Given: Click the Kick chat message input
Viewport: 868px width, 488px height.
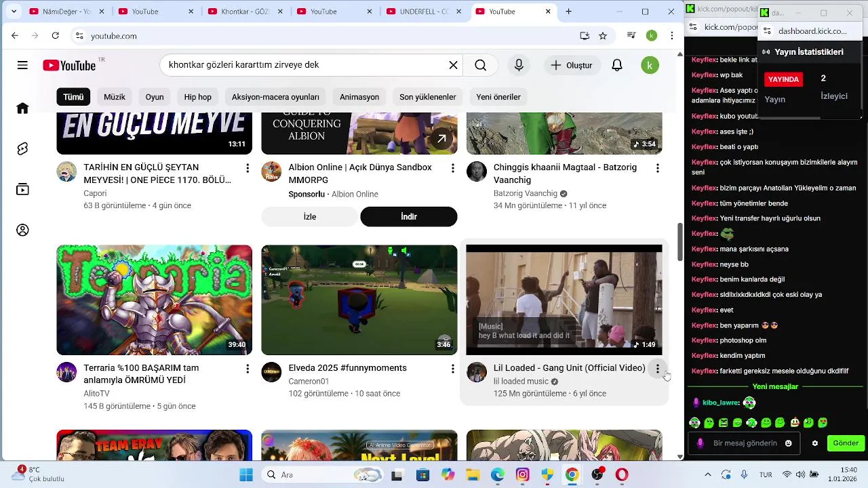Looking at the screenshot, I should point(745,443).
